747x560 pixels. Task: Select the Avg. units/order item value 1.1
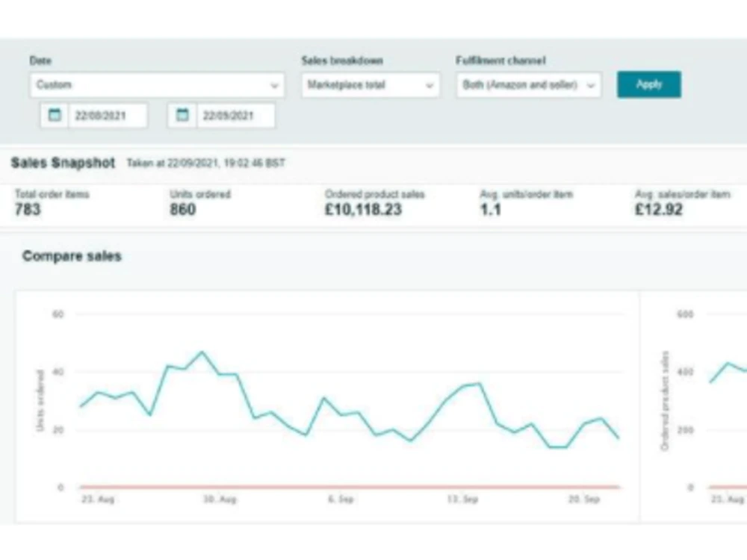[x=491, y=210]
